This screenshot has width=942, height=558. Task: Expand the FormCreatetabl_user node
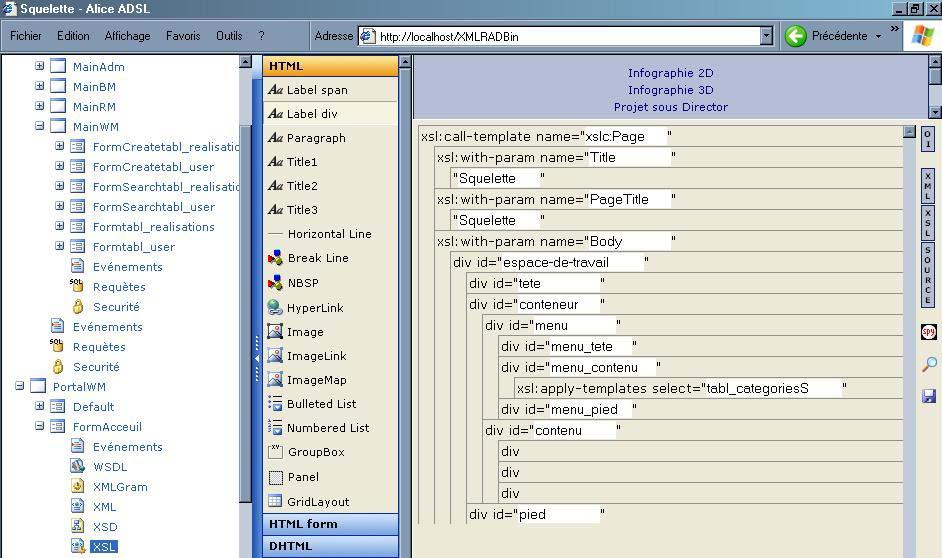[x=60, y=167]
